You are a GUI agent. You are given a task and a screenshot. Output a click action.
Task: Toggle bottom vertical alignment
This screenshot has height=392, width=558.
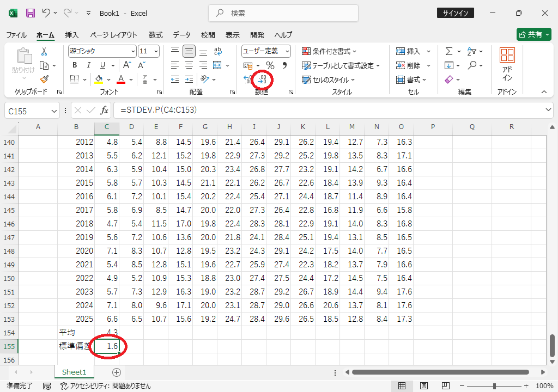coord(203,51)
